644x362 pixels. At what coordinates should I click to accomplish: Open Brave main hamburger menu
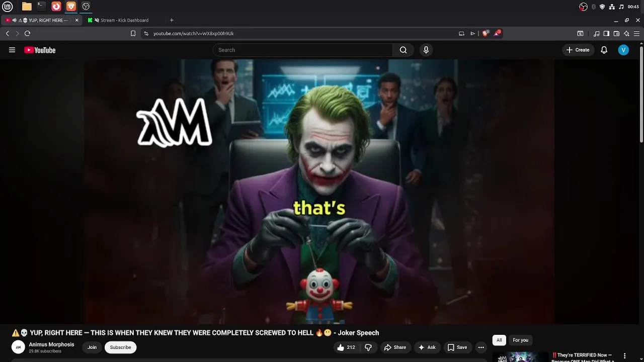[x=636, y=34]
